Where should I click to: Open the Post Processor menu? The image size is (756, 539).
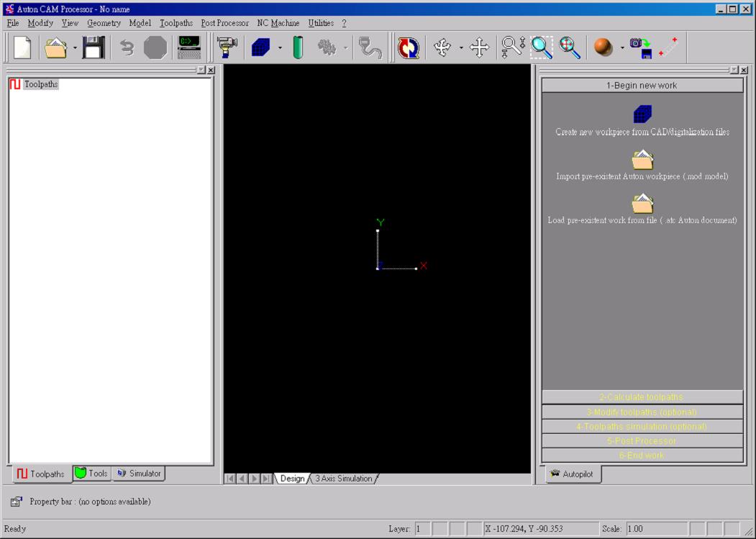coord(224,23)
